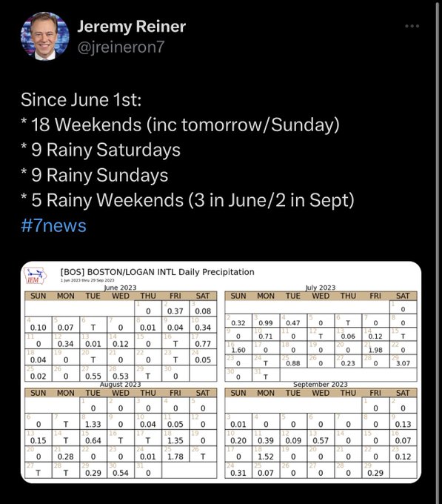This screenshot has width=442, height=504.
Task: Click the September 2023 calendar title
Action: pos(321,384)
